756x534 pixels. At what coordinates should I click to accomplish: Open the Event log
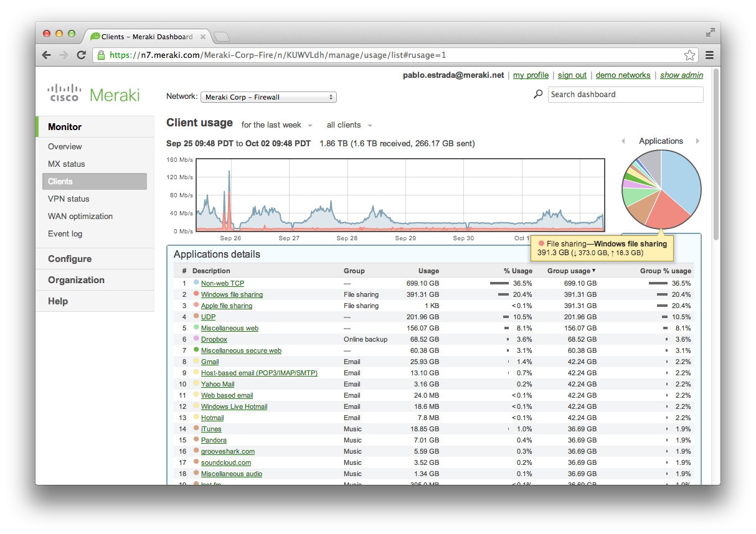coord(65,234)
